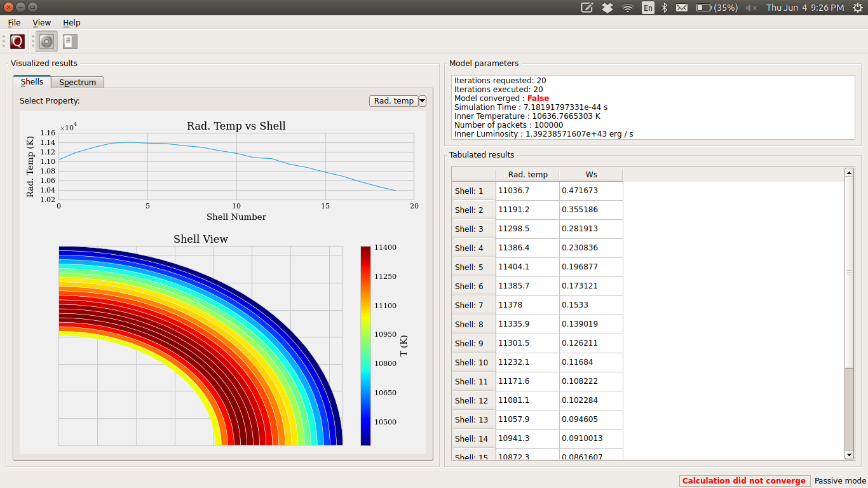
Task: Open the En keyboard layout indicator
Action: click(648, 8)
